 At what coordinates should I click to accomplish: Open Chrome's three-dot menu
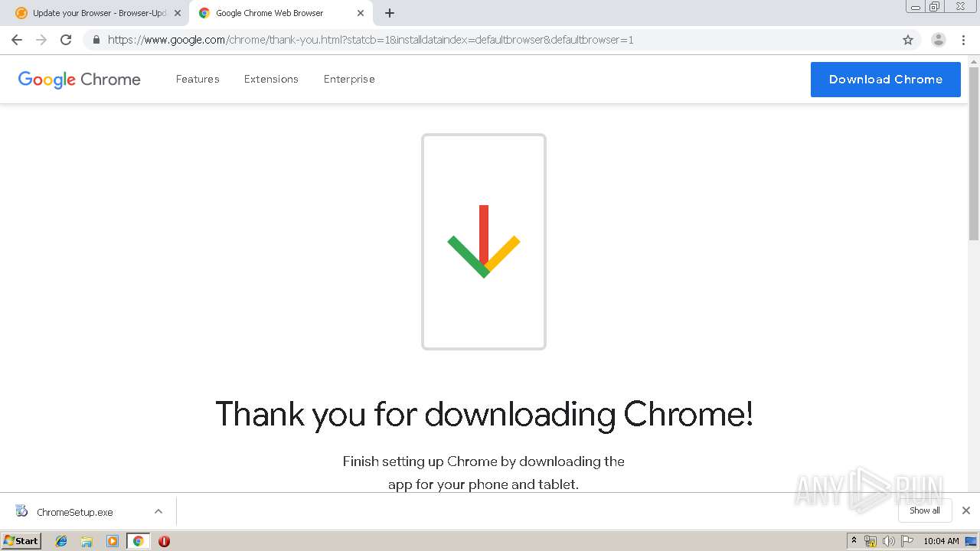(x=963, y=40)
